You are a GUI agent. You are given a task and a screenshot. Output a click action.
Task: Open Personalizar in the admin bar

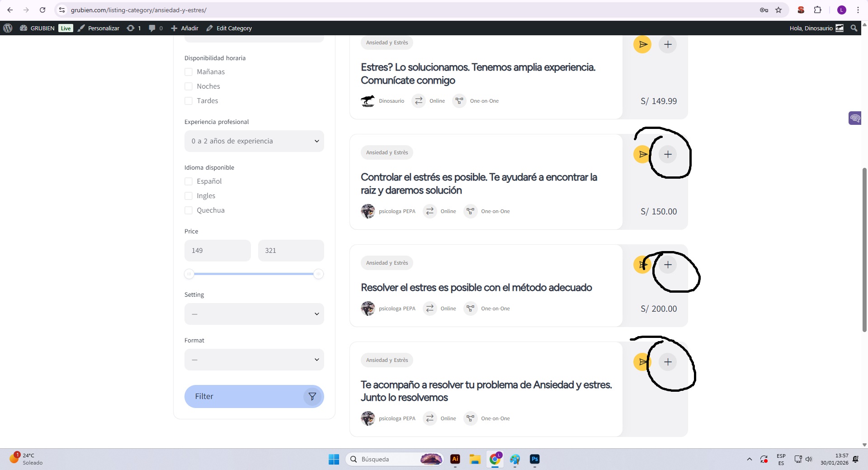pyautogui.click(x=99, y=28)
